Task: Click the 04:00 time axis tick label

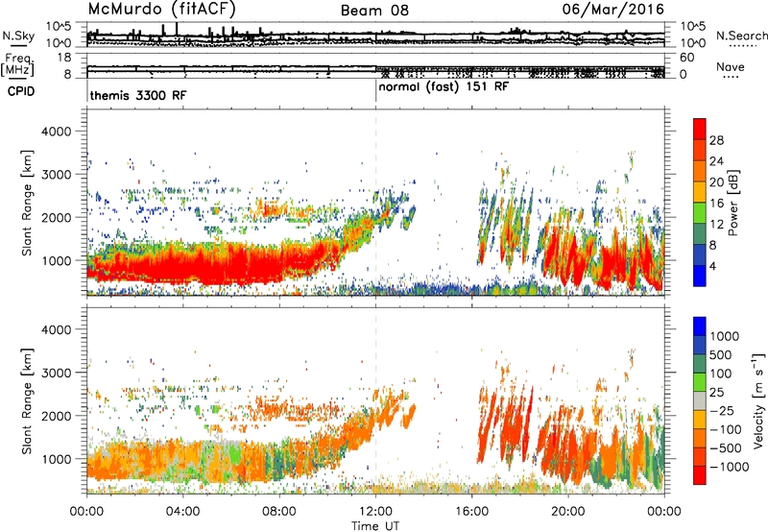Action: coord(182,512)
